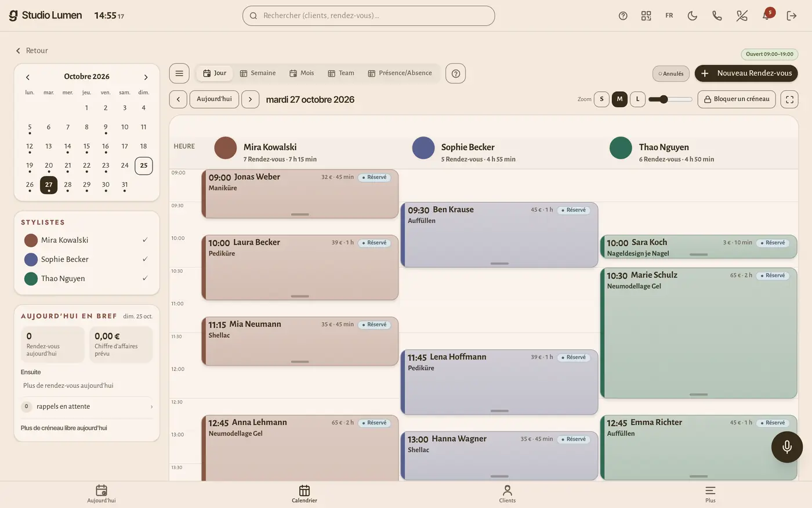Toggle Mira Kowalski stylist filter
Image resolution: width=812 pixels, height=508 pixels.
86,240
